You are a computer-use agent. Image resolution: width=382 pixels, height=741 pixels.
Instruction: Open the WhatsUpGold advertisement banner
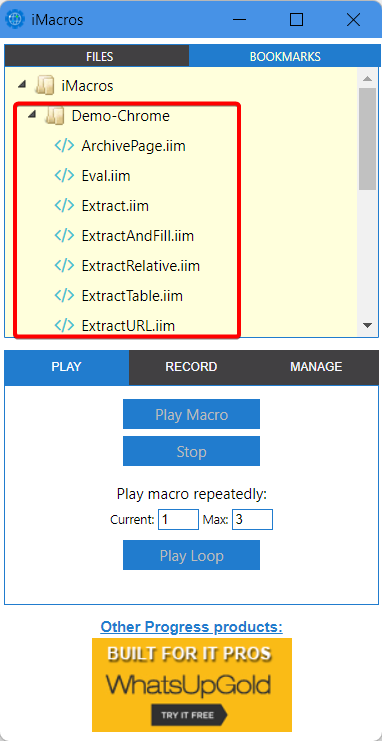point(191,684)
